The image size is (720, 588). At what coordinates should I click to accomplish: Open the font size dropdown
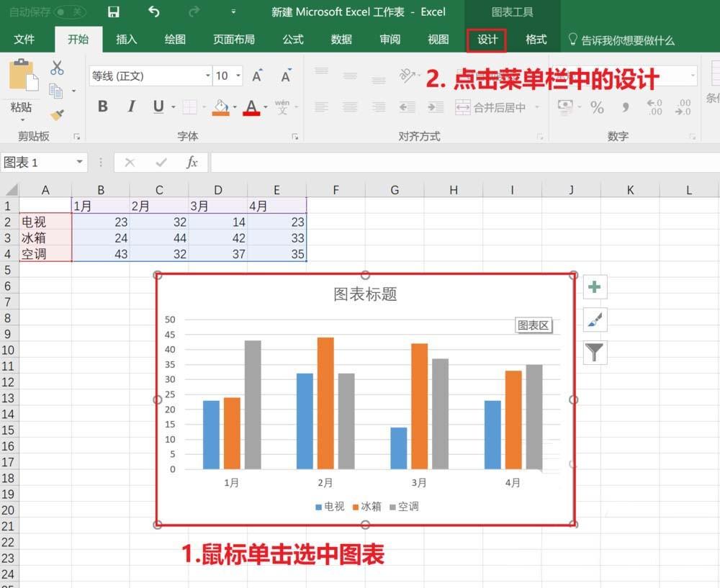point(238,75)
